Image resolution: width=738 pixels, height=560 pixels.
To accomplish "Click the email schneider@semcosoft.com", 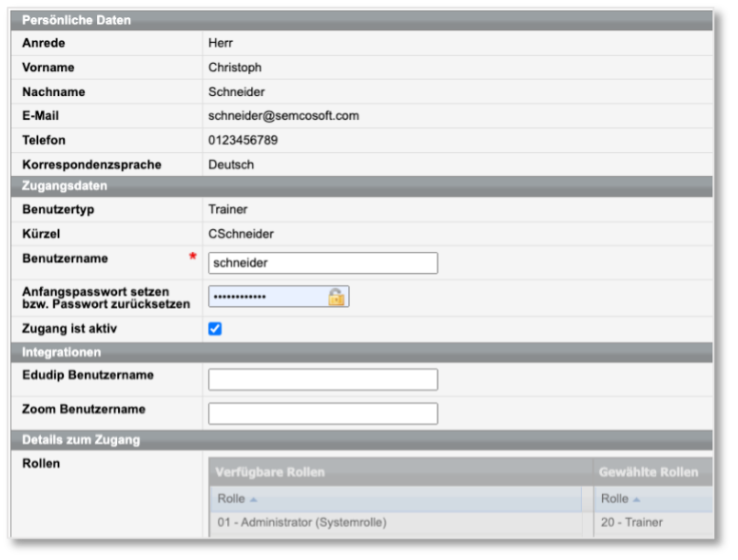I will 283,116.
